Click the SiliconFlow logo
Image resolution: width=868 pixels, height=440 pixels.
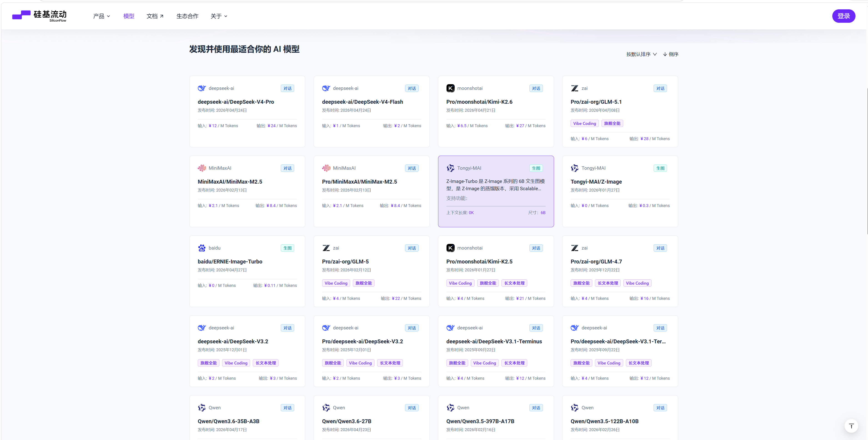pyautogui.click(x=39, y=16)
